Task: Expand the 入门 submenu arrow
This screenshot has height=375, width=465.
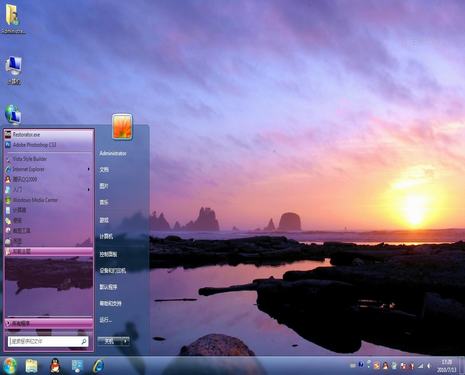Action: point(89,190)
